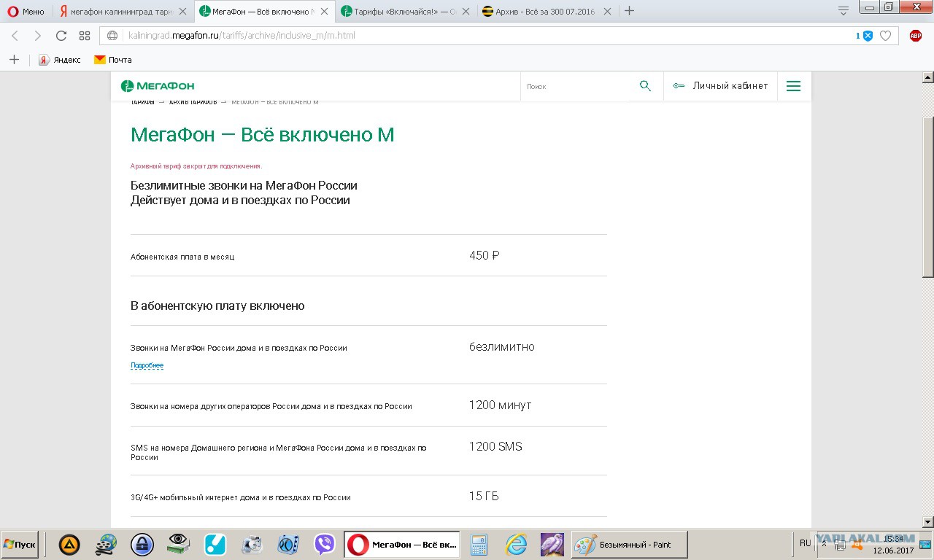Click the value "1200 SMS"
This screenshot has width=934, height=560.
pyautogui.click(x=496, y=446)
